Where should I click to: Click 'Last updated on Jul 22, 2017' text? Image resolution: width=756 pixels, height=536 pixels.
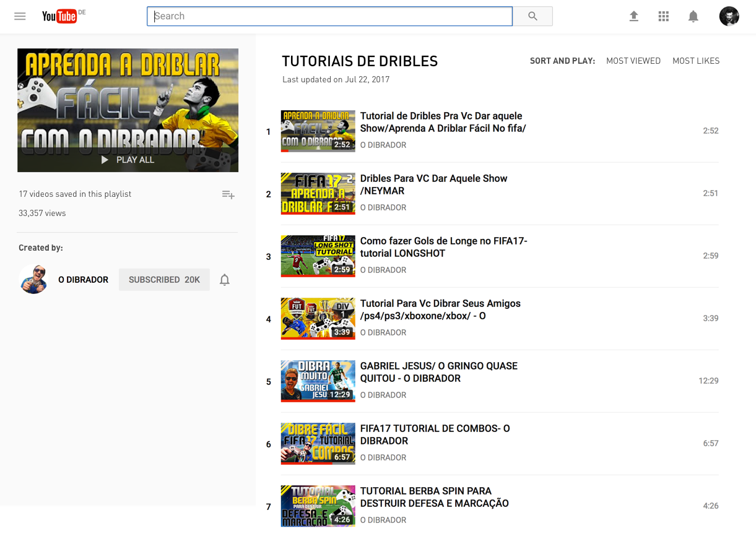tap(336, 79)
